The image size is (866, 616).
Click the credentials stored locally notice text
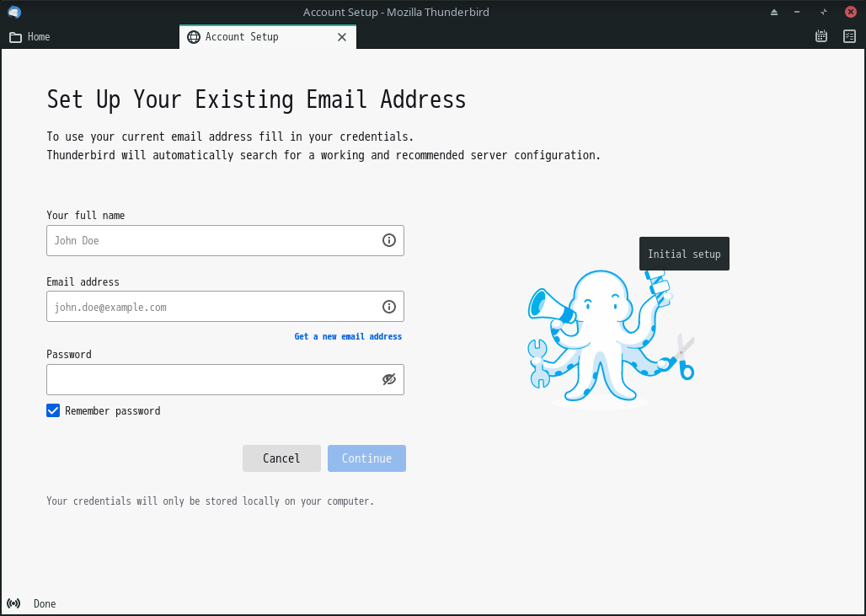point(211,501)
